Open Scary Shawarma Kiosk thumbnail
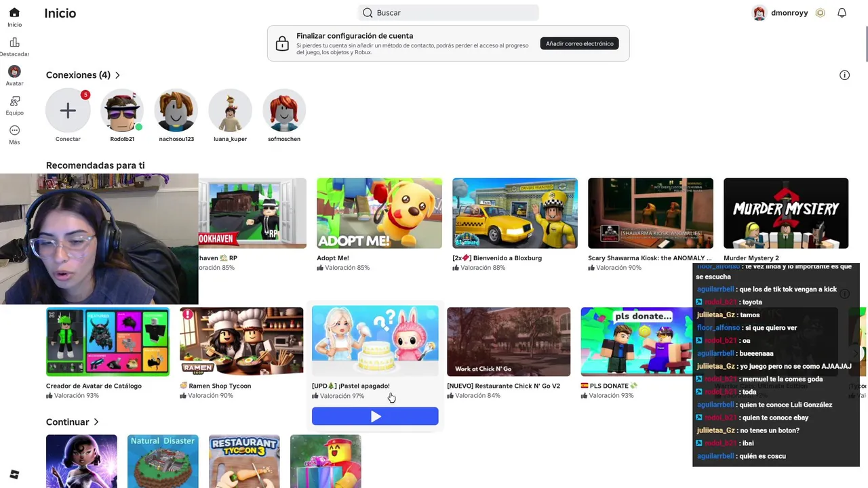Screen dimensions: 868x488 (650, 213)
